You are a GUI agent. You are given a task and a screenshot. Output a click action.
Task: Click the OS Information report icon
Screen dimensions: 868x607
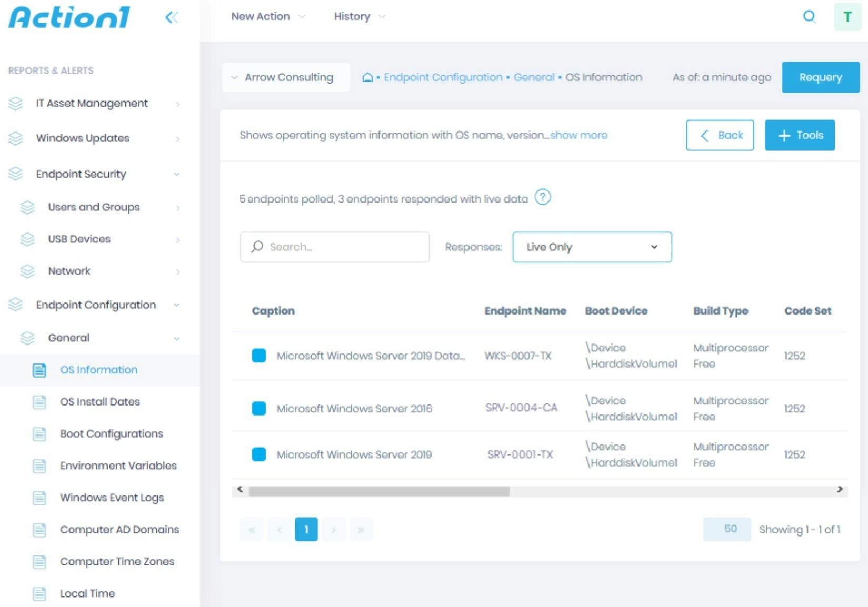39,370
